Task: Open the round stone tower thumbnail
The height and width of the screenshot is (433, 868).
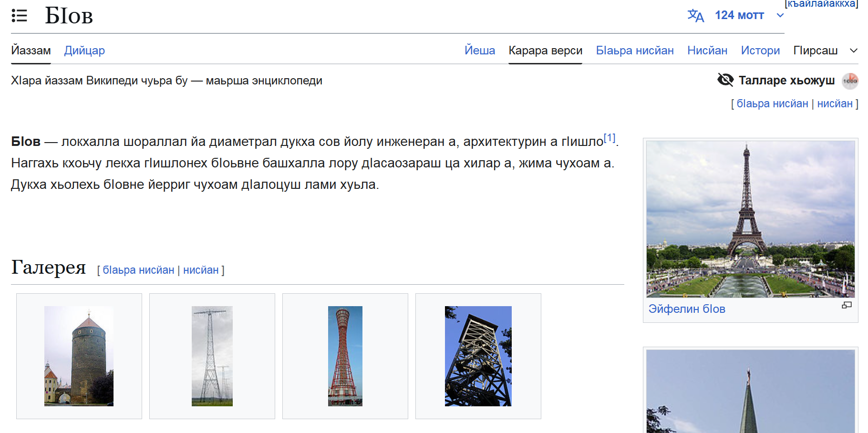Action: 79,356
